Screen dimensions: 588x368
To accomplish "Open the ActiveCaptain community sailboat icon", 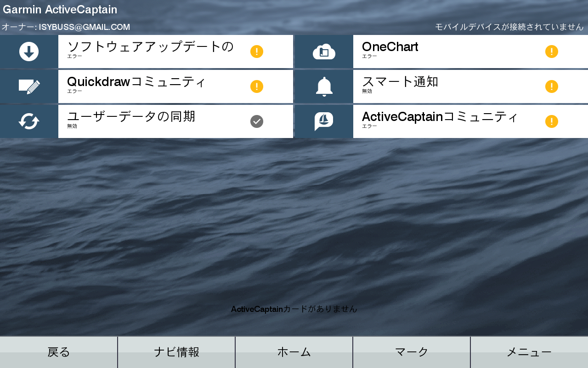I will coord(324,121).
